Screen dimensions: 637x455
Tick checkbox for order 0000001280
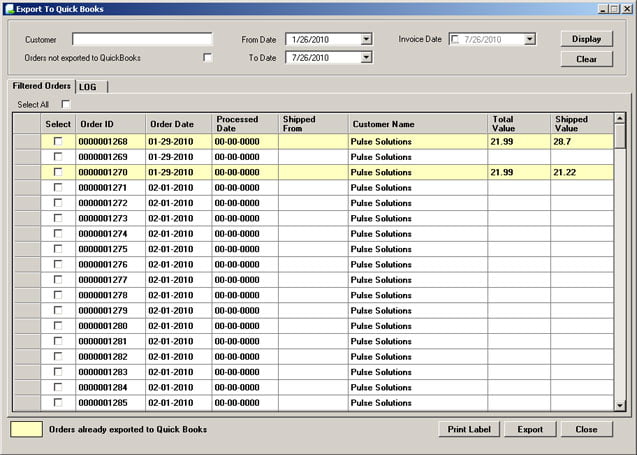[58, 325]
